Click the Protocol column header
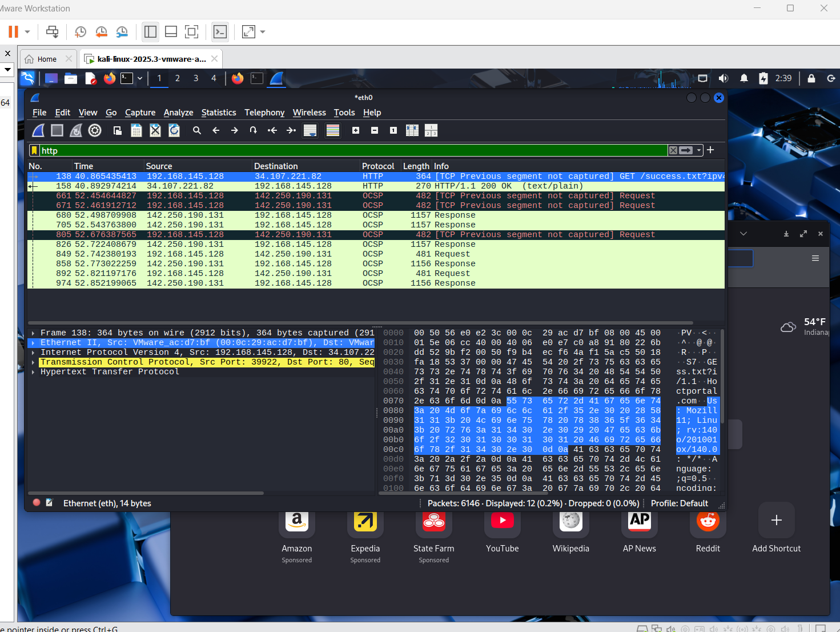Image resolution: width=840 pixels, height=632 pixels. coord(378,166)
